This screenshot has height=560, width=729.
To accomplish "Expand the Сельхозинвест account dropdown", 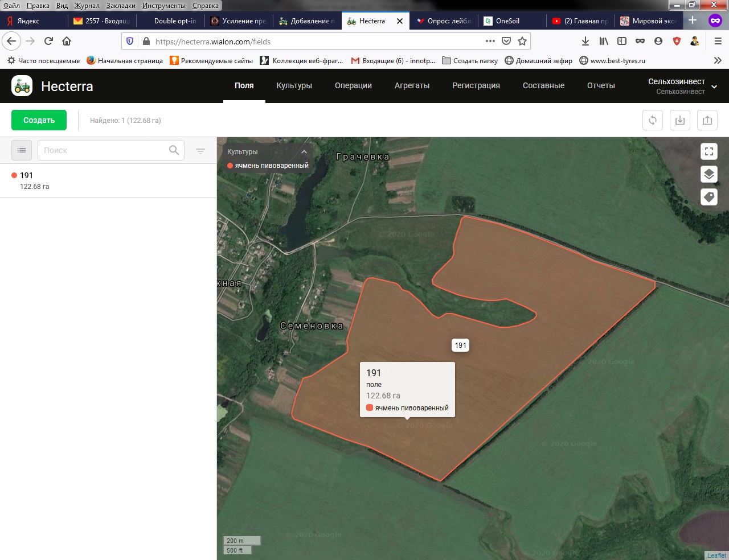I will click(x=714, y=87).
